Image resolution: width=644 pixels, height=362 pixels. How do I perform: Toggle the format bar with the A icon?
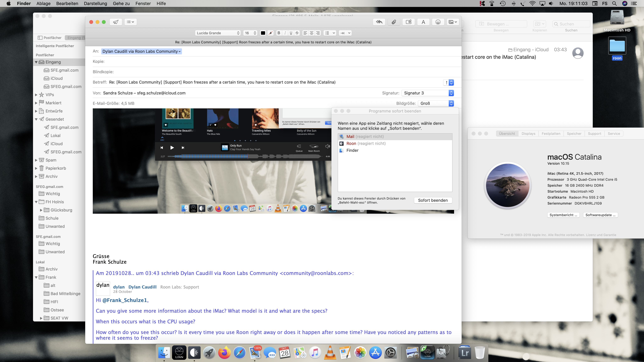pyautogui.click(x=423, y=22)
